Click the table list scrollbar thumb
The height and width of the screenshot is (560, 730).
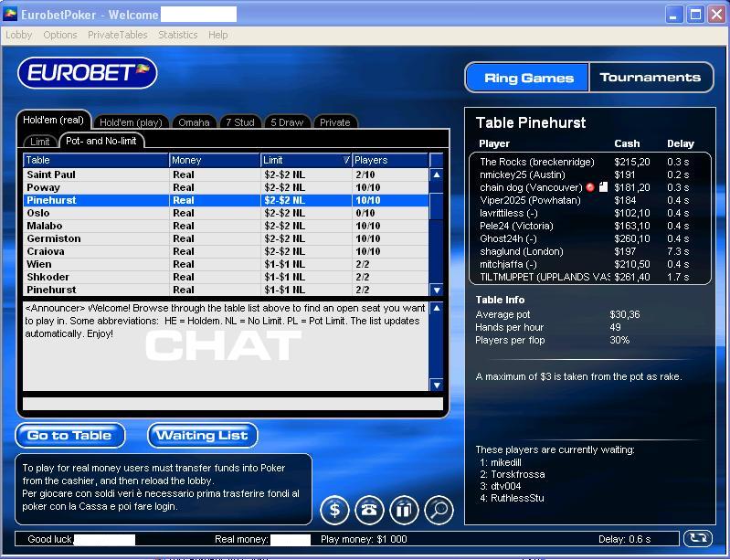click(436, 206)
